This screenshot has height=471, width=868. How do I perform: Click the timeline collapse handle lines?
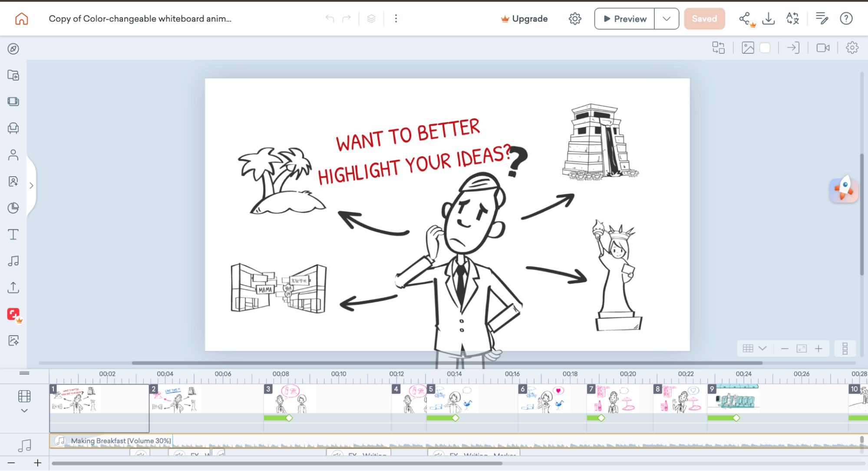pos(24,373)
